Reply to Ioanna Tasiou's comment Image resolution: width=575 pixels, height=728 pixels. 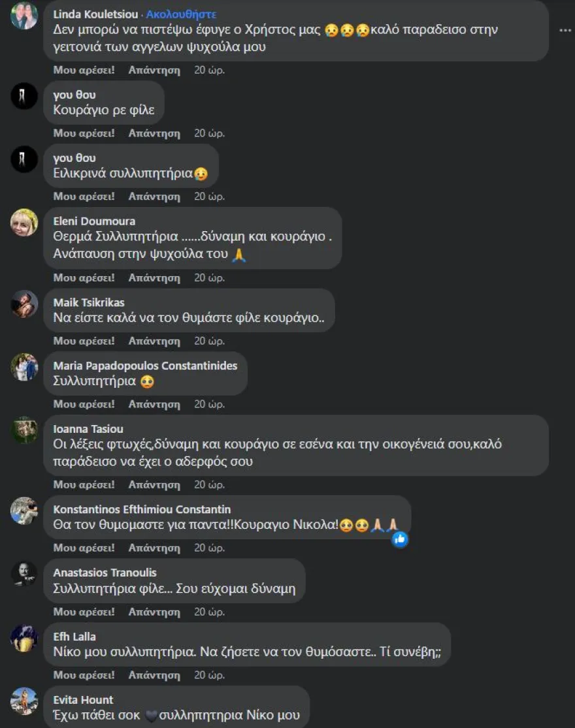point(154,484)
